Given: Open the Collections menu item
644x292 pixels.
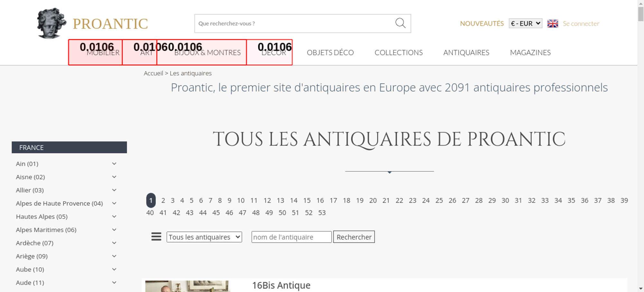Looking at the screenshot, I should point(398,52).
